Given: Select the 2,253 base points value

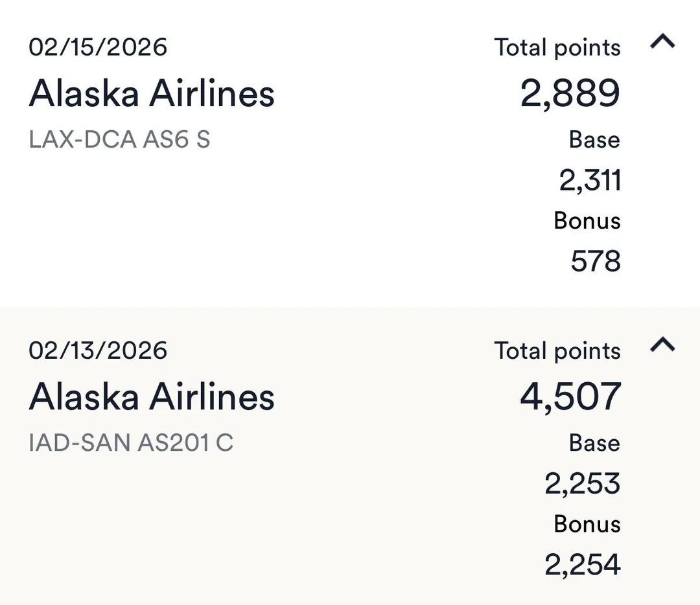Looking at the screenshot, I should pos(582,483).
